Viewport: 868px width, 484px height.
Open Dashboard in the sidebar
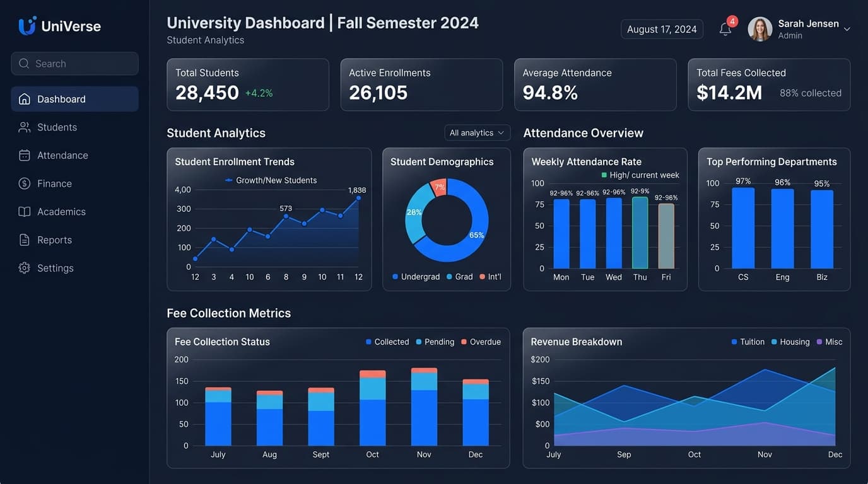coord(74,99)
